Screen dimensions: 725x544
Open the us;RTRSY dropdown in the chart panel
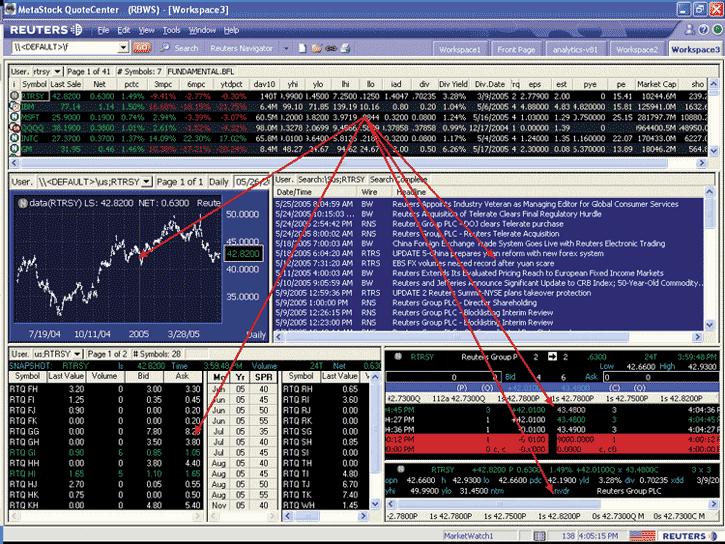pos(146,181)
